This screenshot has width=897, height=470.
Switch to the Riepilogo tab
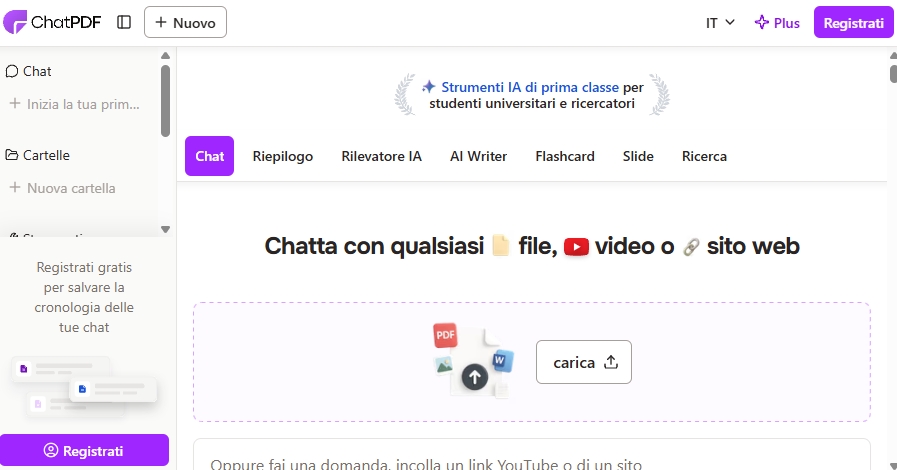coord(283,156)
